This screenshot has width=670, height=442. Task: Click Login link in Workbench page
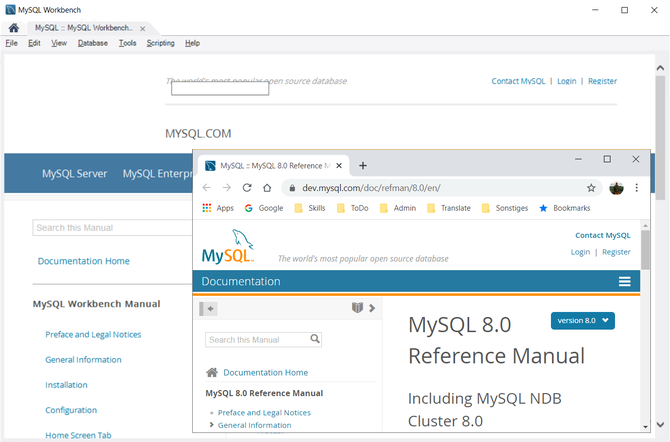point(567,81)
